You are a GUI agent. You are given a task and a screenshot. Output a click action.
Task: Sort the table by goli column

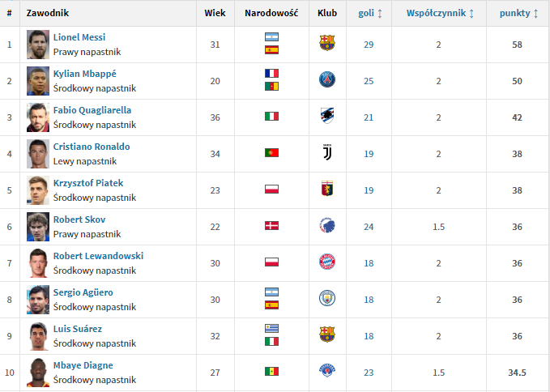point(369,13)
